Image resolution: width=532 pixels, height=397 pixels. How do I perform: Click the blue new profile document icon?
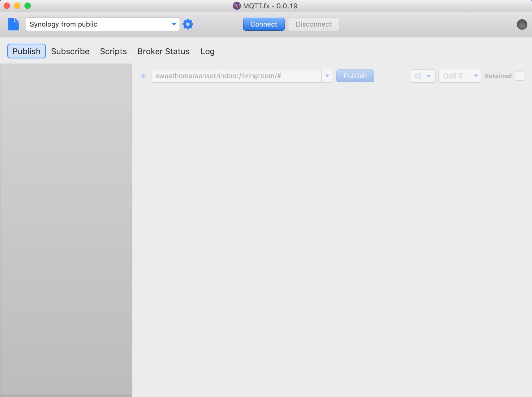(13, 24)
